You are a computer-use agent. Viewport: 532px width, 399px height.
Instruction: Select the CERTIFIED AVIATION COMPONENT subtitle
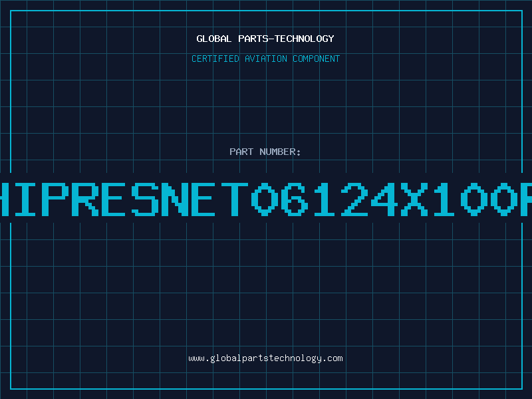(x=265, y=59)
